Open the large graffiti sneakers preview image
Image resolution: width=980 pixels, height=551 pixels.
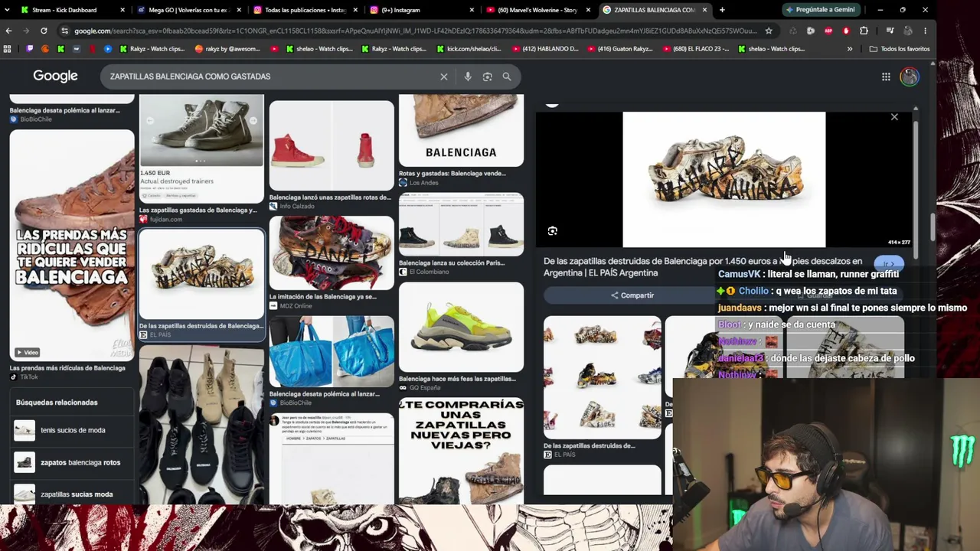724,180
